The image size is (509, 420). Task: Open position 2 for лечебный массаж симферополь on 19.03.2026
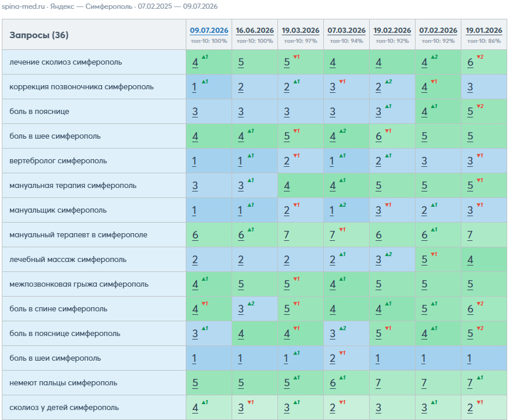click(287, 260)
